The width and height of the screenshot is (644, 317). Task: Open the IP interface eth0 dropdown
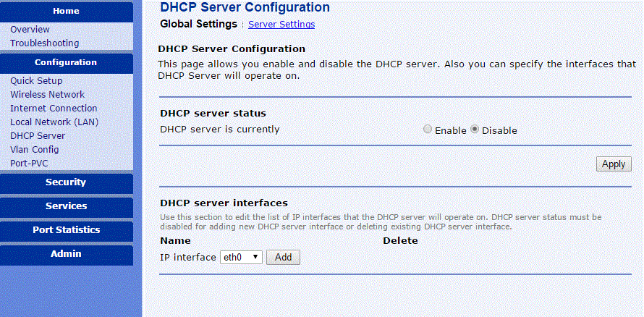241,257
